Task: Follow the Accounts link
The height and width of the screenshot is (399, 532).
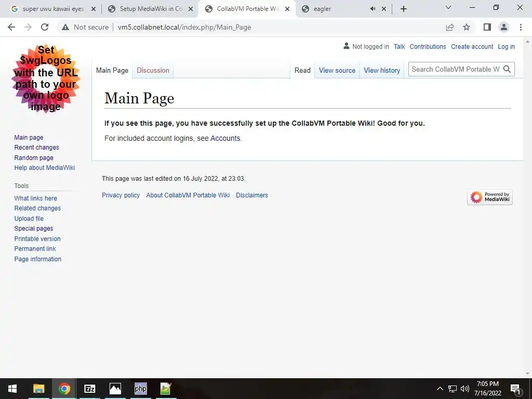Action: tap(225, 138)
